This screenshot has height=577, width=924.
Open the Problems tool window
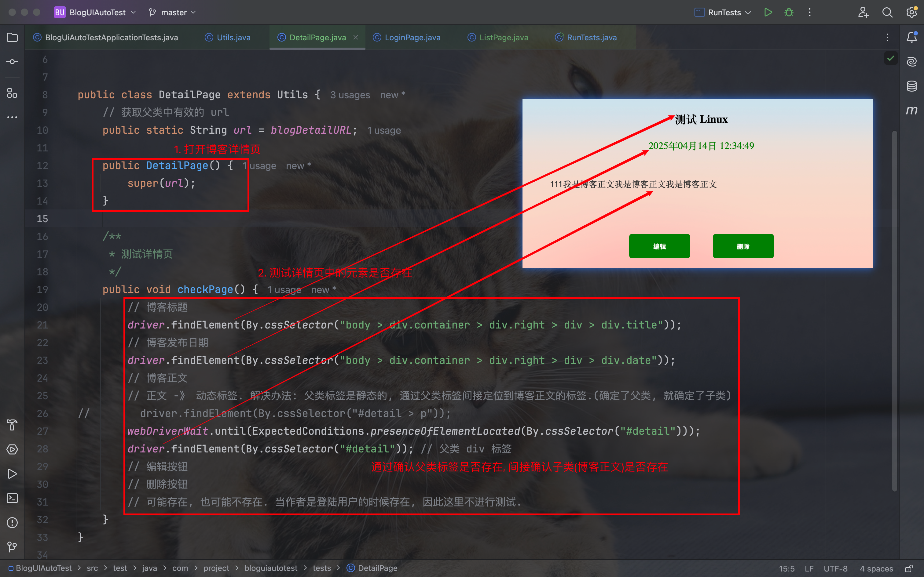(12, 522)
